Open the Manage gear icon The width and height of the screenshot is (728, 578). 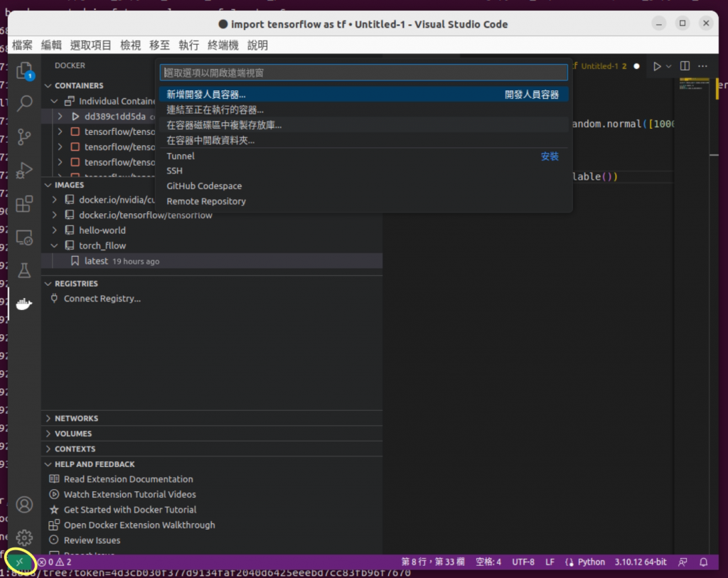25,537
